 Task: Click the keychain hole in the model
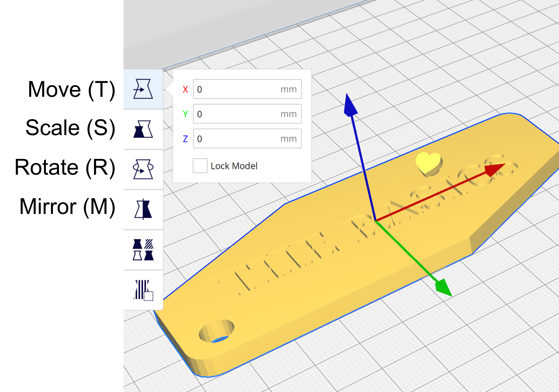click(216, 331)
